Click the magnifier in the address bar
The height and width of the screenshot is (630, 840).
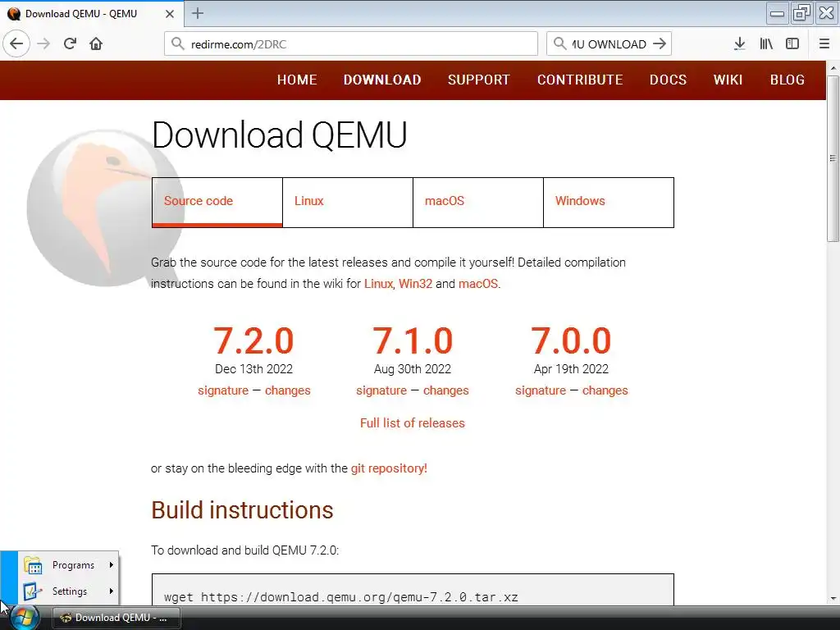click(x=178, y=44)
